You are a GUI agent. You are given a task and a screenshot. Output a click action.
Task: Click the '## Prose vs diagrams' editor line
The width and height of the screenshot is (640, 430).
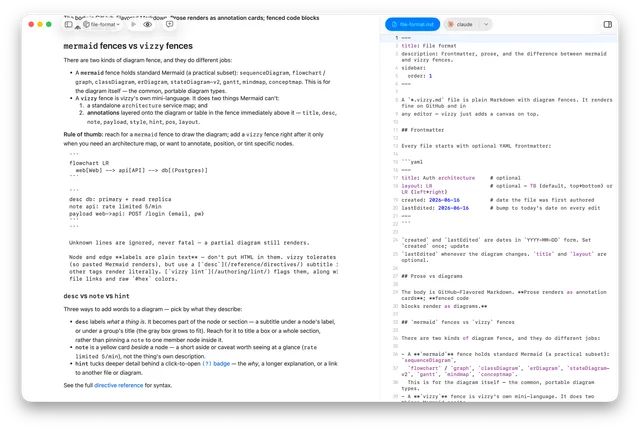(432, 276)
